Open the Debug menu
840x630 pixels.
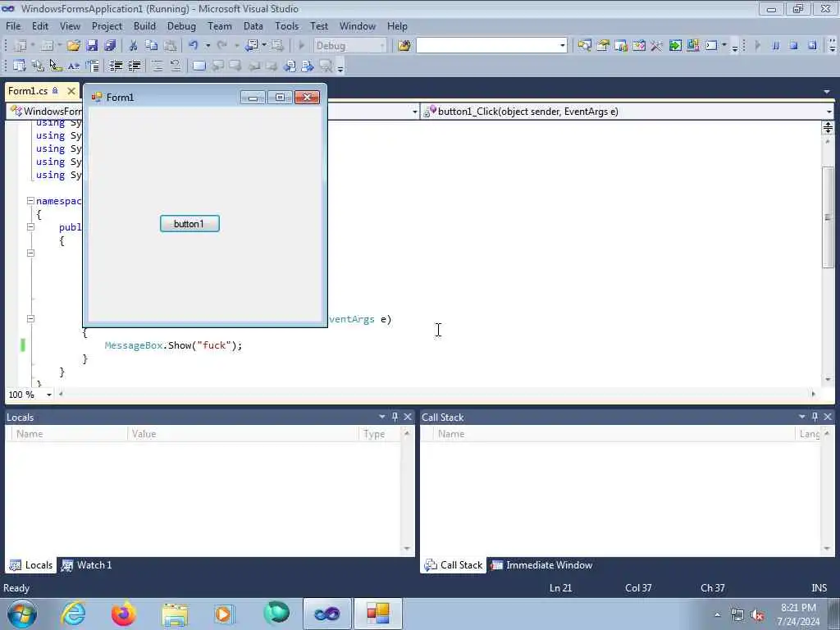coord(181,26)
